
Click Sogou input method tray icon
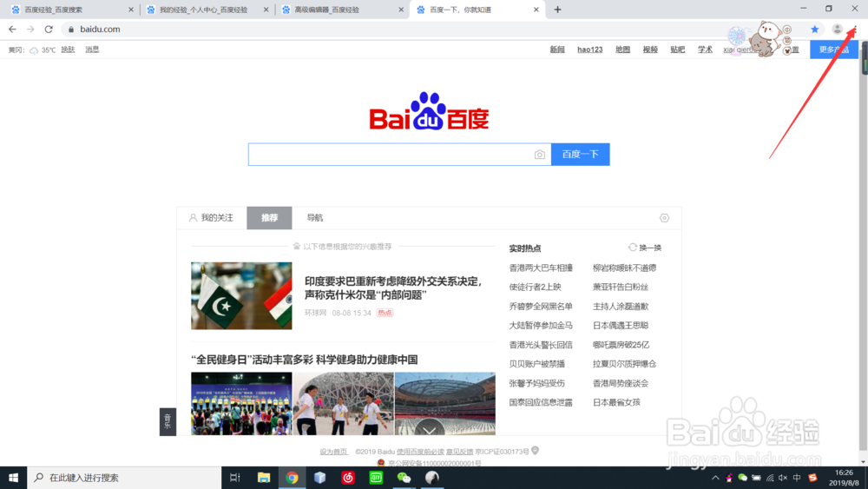tap(812, 478)
